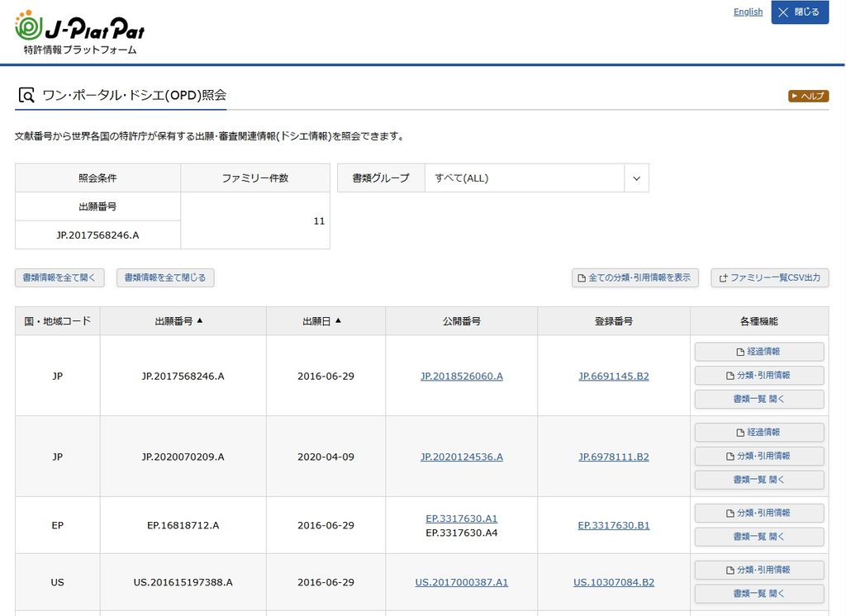Open registration JP.6691145.B2 link

[x=614, y=376]
